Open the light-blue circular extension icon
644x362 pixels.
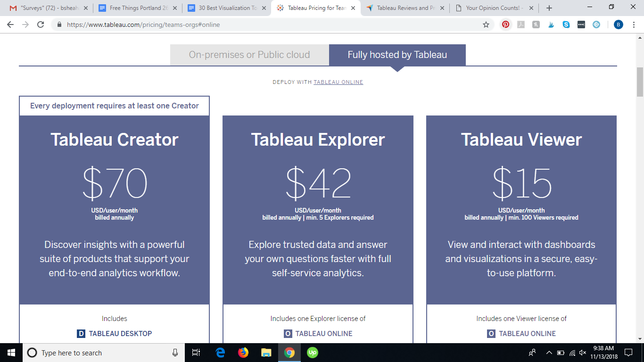pyautogui.click(x=596, y=25)
